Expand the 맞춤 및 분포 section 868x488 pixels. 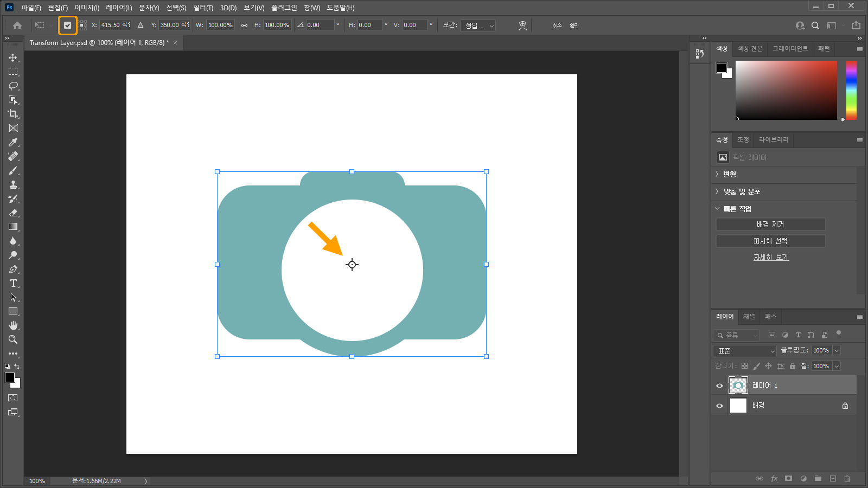[x=717, y=191]
